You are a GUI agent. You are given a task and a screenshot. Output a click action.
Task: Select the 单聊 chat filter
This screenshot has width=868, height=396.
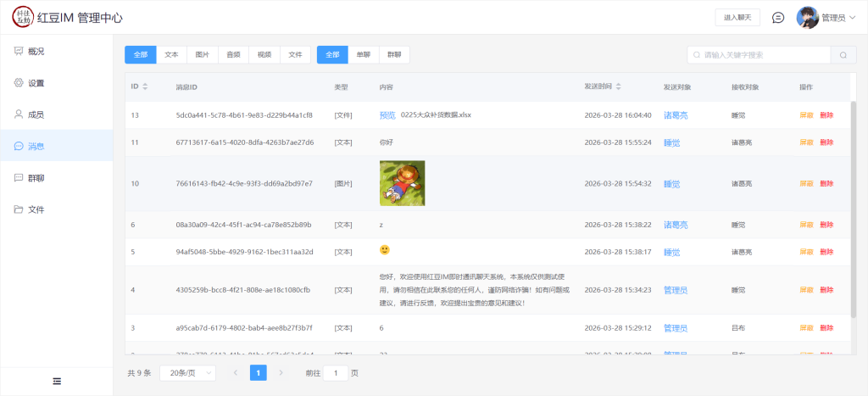364,55
